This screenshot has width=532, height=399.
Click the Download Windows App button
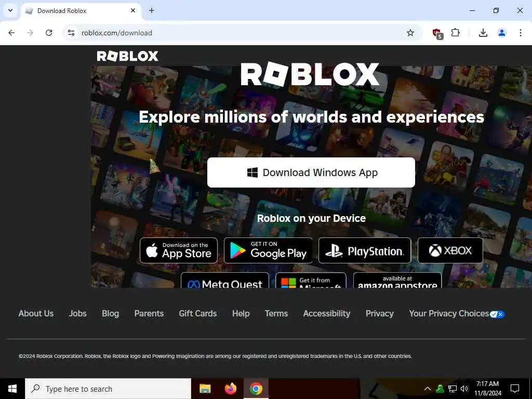311,172
